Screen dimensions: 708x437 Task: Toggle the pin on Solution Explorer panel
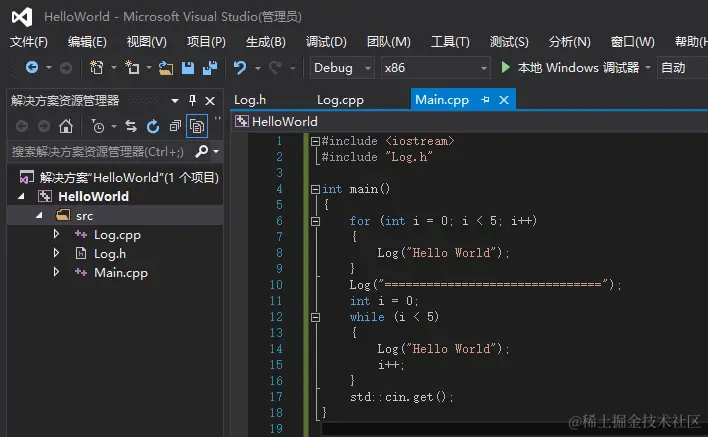pyautogui.click(x=192, y=100)
